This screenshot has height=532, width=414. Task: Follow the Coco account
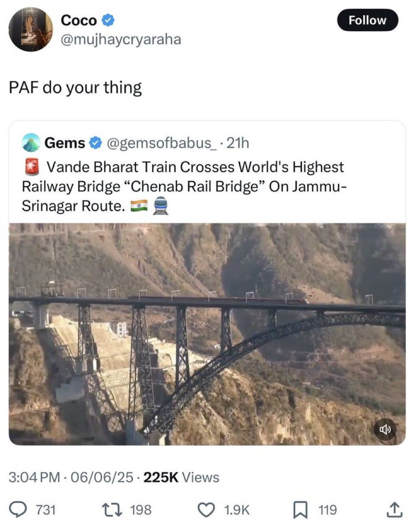click(368, 20)
